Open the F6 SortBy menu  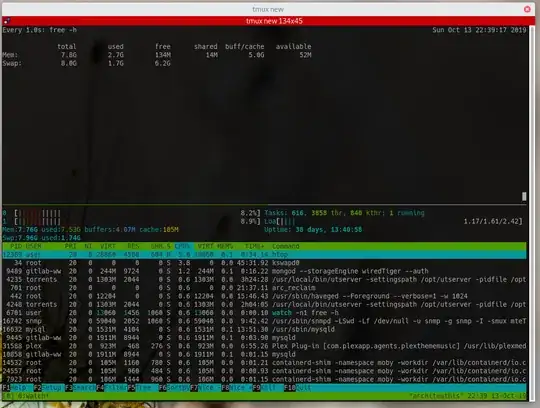point(174,388)
